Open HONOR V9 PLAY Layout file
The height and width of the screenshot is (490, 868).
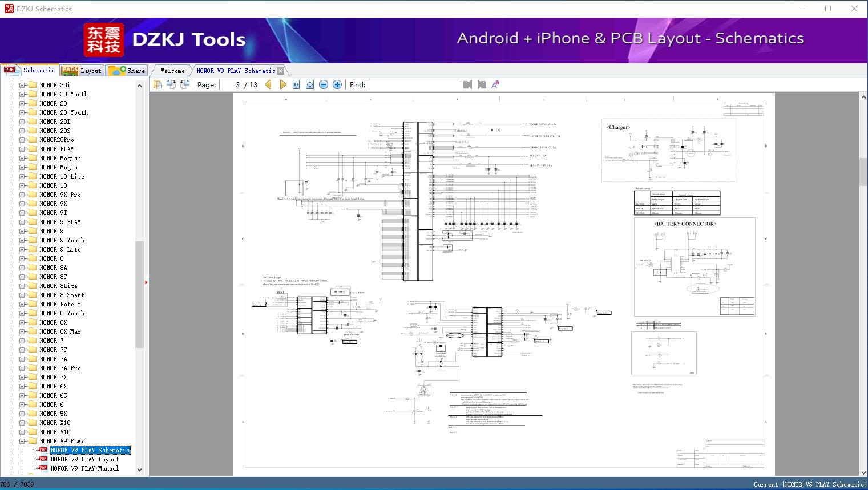[84, 459]
